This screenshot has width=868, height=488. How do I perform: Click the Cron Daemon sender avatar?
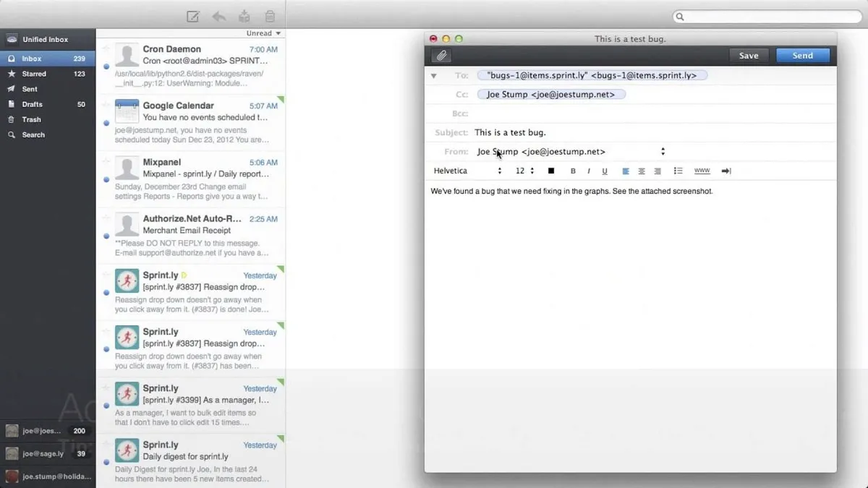point(127,55)
